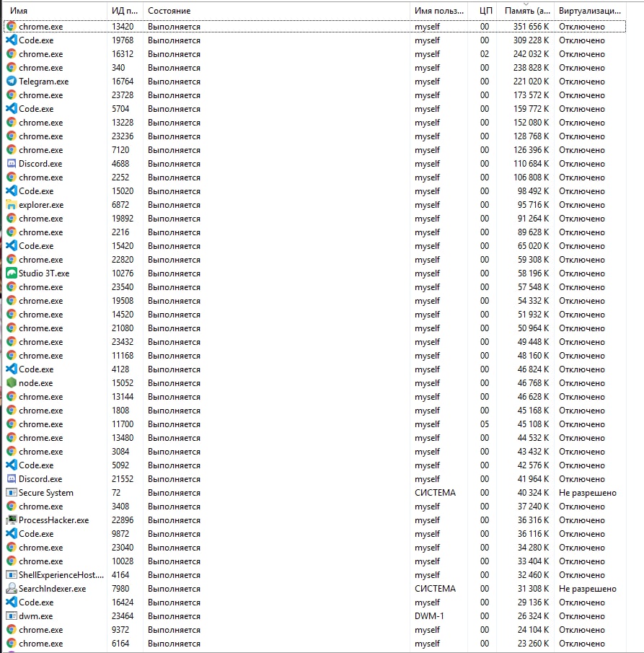Viewport: 644px width, 653px height.
Task: Click Не разрешено in SearchIndexer.exe row
Action: [x=587, y=589]
